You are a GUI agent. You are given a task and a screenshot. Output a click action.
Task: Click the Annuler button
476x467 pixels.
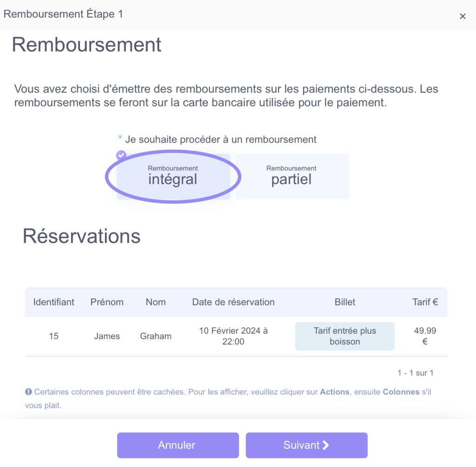click(x=178, y=445)
